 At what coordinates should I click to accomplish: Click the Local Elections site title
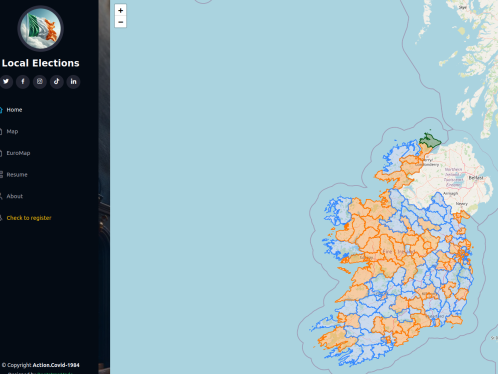coord(41,63)
